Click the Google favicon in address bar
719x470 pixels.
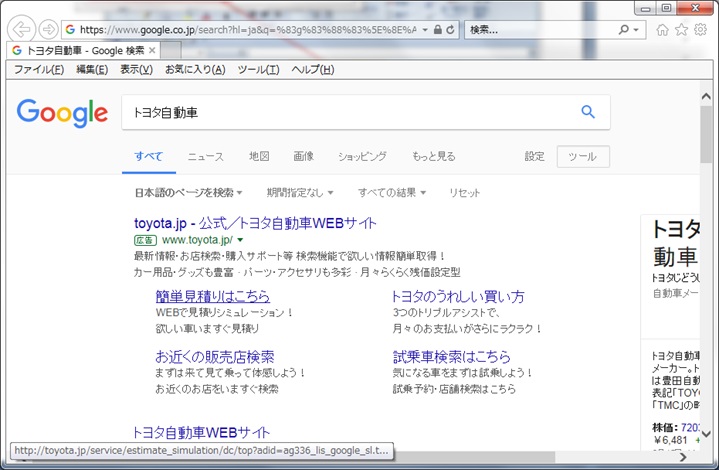pos(70,30)
